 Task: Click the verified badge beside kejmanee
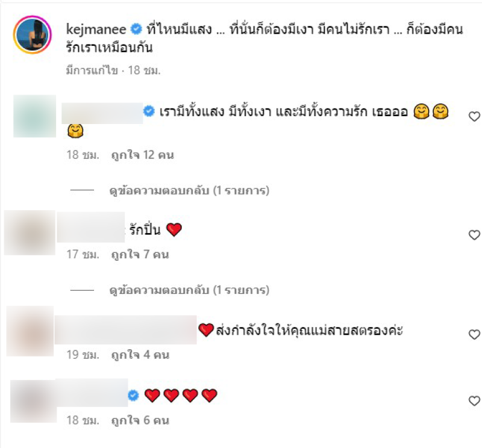(136, 29)
